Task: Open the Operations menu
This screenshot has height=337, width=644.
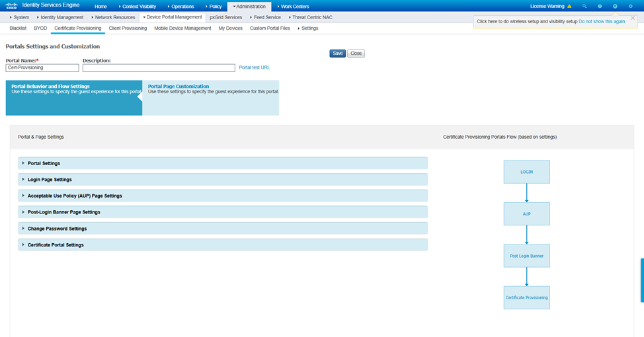Action: coord(181,7)
